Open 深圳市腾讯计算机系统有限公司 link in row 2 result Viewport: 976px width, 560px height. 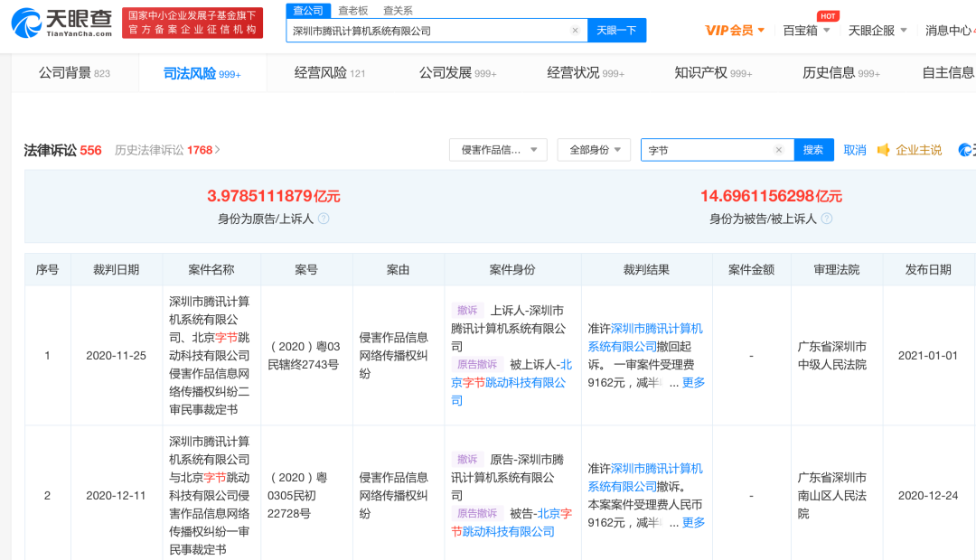(x=645, y=477)
